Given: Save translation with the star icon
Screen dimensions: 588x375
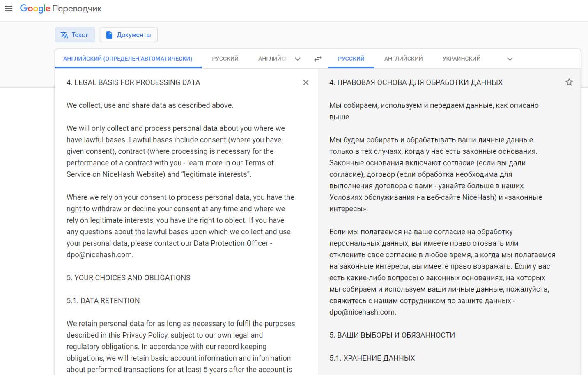Looking at the screenshot, I should (x=569, y=82).
